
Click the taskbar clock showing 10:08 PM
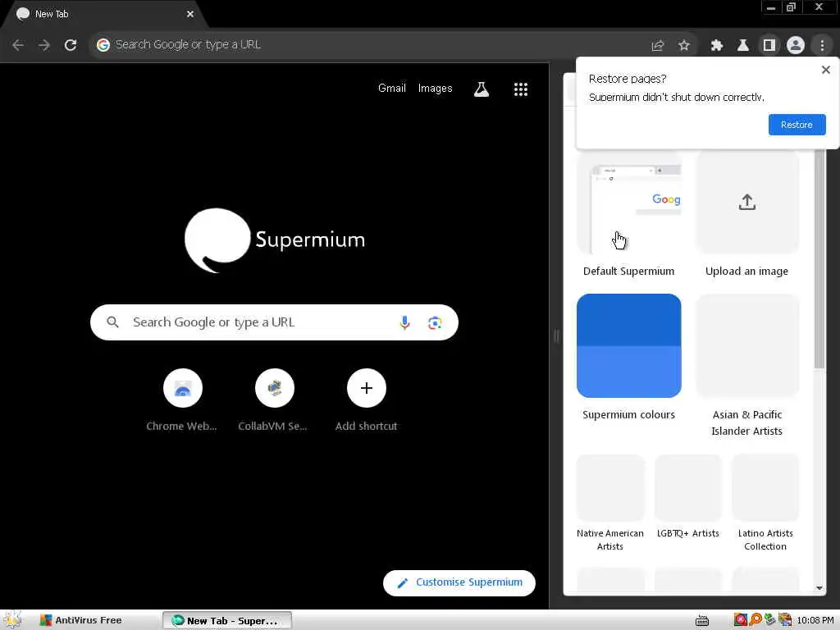tap(815, 620)
